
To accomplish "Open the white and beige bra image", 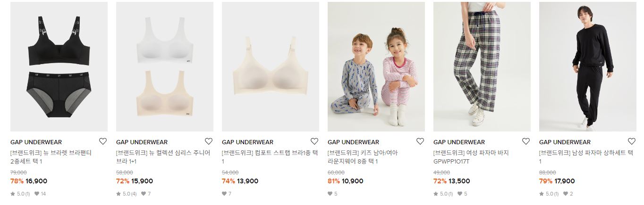I will click(x=165, y=66).
